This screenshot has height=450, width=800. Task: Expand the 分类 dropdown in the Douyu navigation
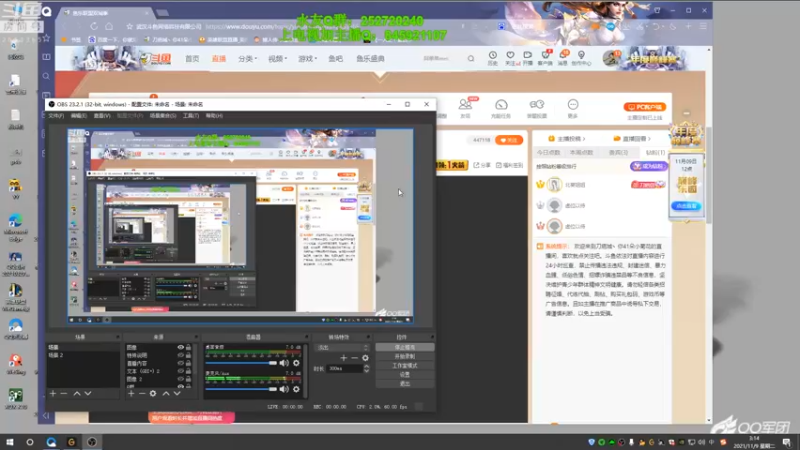[x=247, y=59]
